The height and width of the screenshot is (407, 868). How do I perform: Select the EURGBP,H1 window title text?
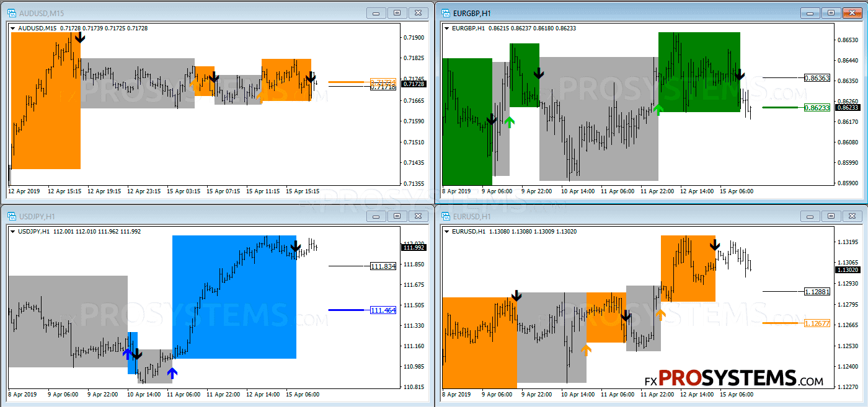point(472,13)
